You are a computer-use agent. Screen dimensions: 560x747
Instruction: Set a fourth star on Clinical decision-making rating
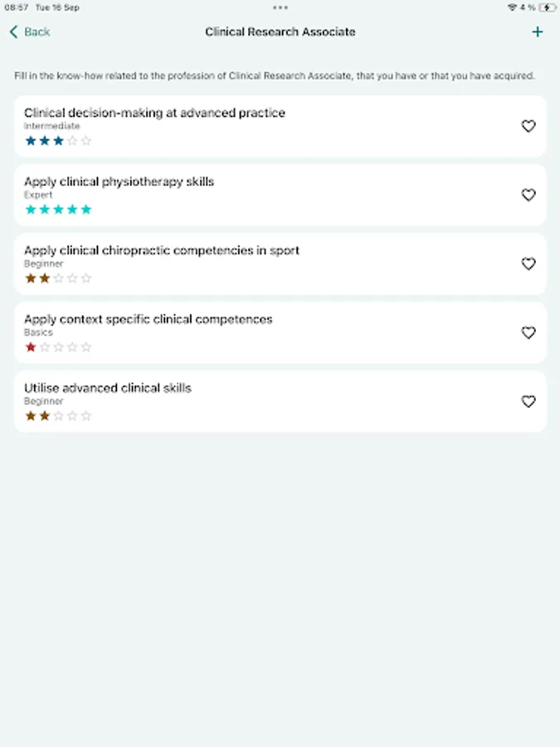point(72,140)
